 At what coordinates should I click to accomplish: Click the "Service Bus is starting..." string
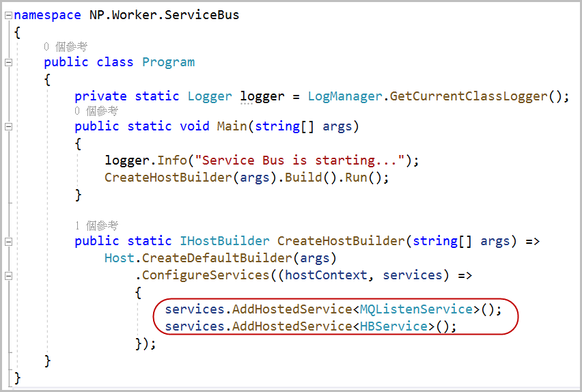pos(299,160)
